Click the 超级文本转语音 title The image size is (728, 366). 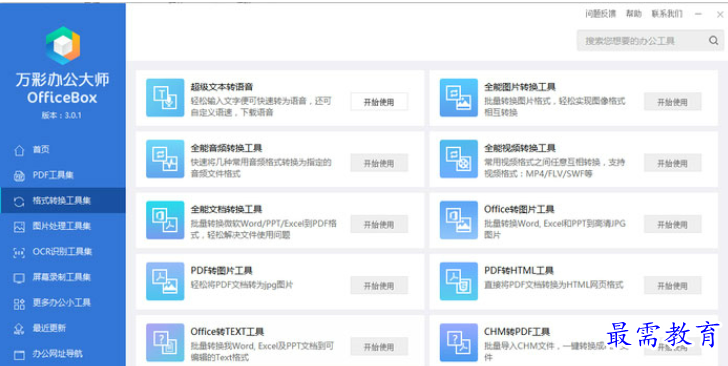pos(222,87)
